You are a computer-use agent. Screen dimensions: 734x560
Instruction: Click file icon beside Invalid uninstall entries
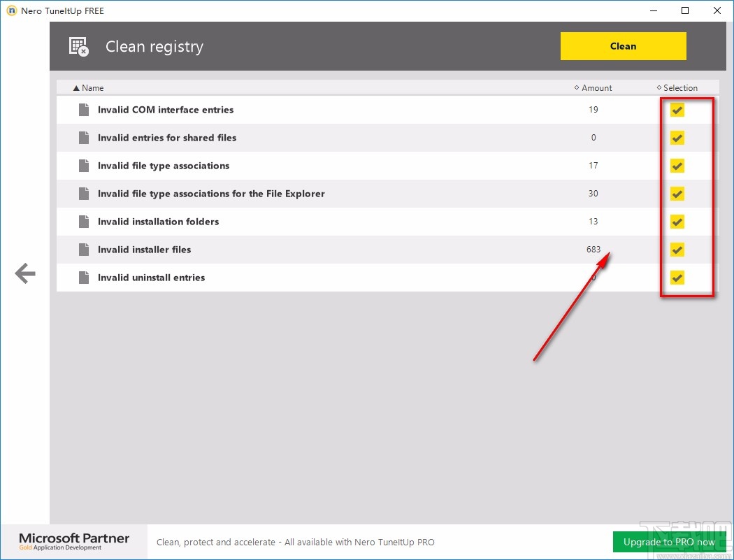(x=84, y=278)
